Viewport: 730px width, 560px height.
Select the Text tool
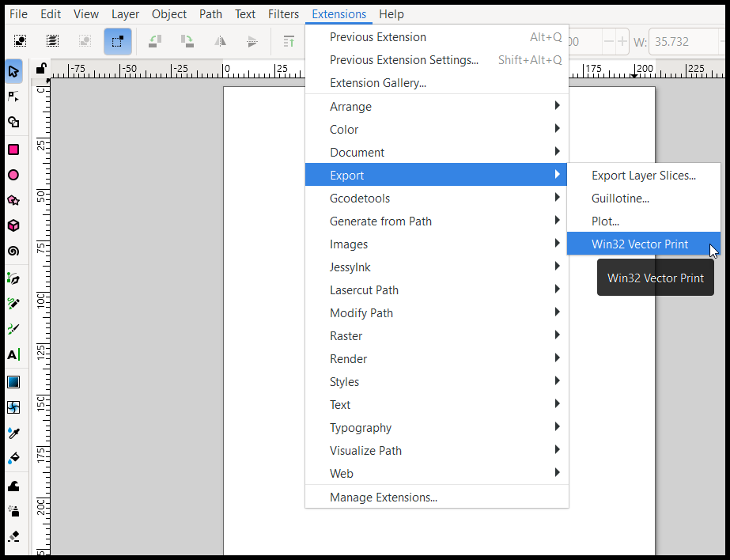pyautogui.click(x=13, y=355)
